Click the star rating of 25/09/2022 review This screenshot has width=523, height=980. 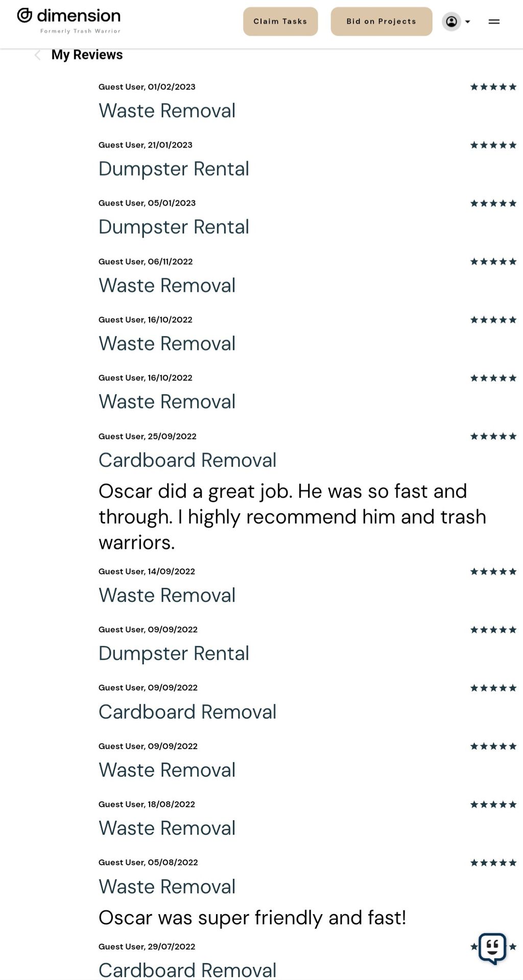[493, 436]
